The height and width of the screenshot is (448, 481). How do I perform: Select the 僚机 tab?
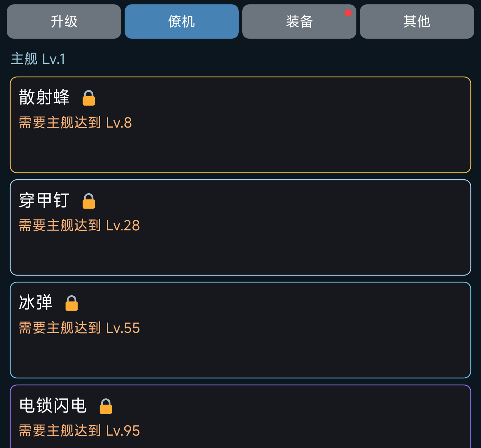[181, 22]
